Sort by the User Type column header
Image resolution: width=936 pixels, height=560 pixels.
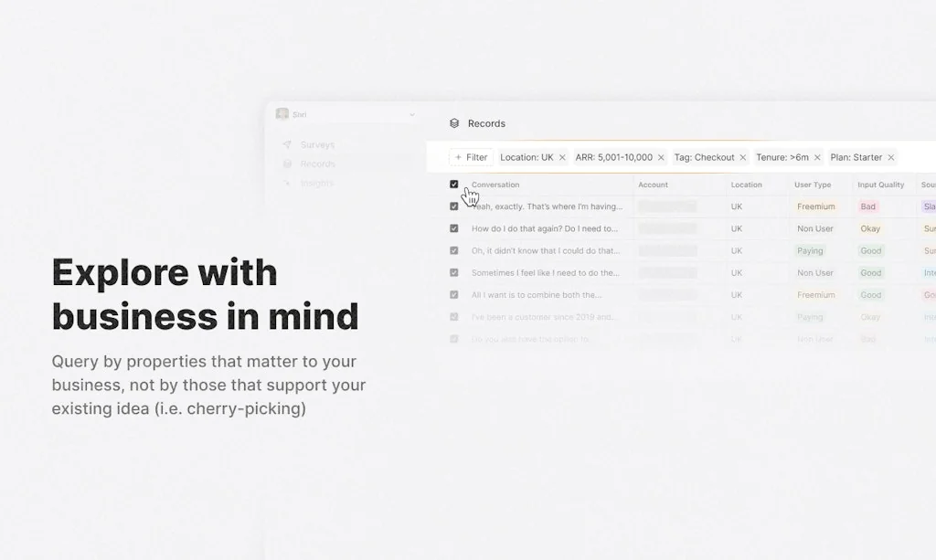812,185
